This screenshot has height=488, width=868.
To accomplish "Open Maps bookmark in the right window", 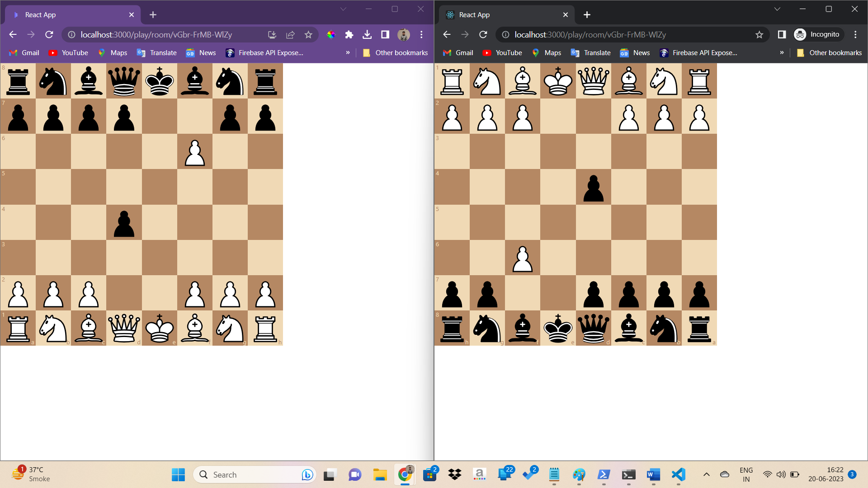I will click(x=547, y=53).
